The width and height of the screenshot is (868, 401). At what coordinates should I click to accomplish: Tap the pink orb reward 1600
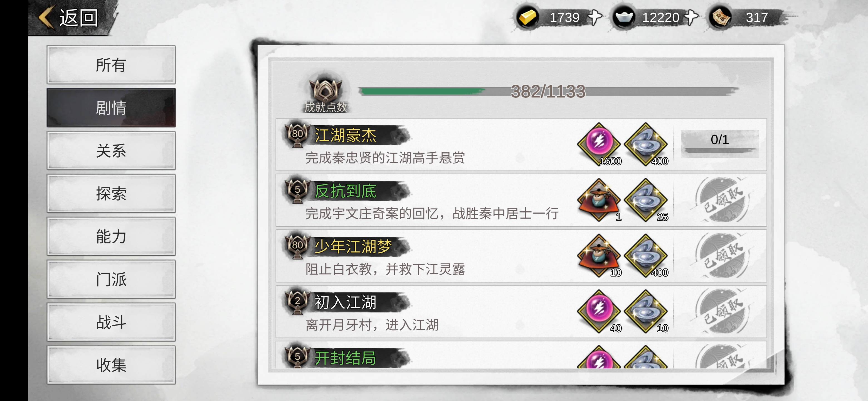click(599, 144)
